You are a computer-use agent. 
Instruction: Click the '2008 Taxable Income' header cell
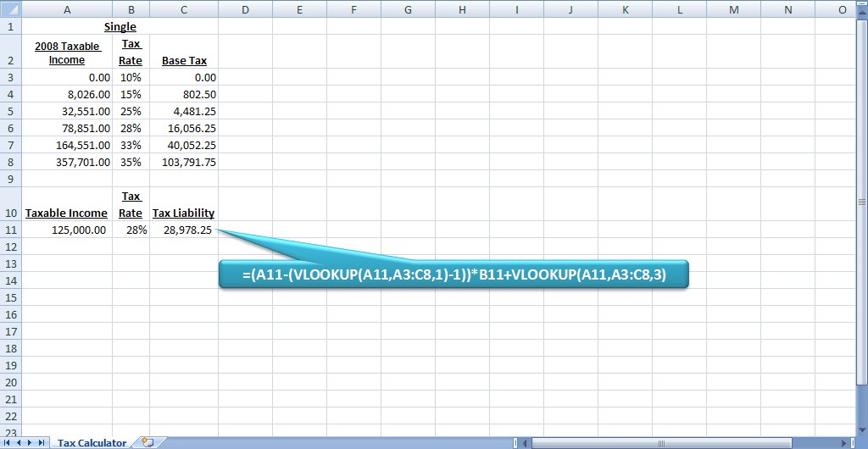(67, 52)
